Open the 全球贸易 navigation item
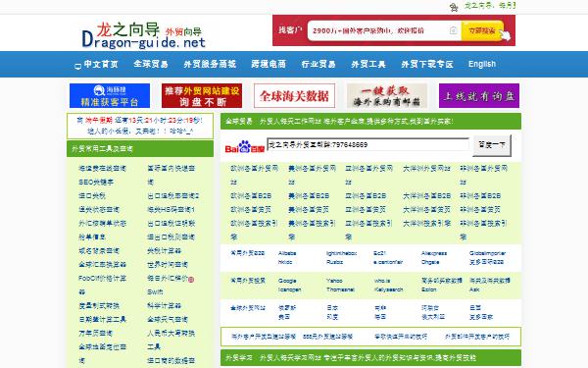The height and width of the screenshot is (368, 588). [x=151, y=64]
